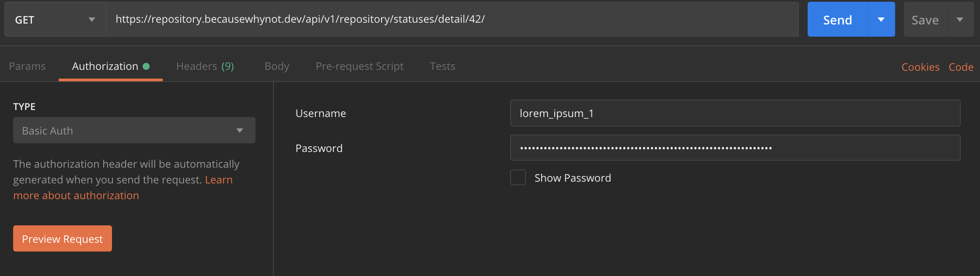Expand the Basic Auth type dropdown
The image size is (980, 276).
tap(134, 130)
